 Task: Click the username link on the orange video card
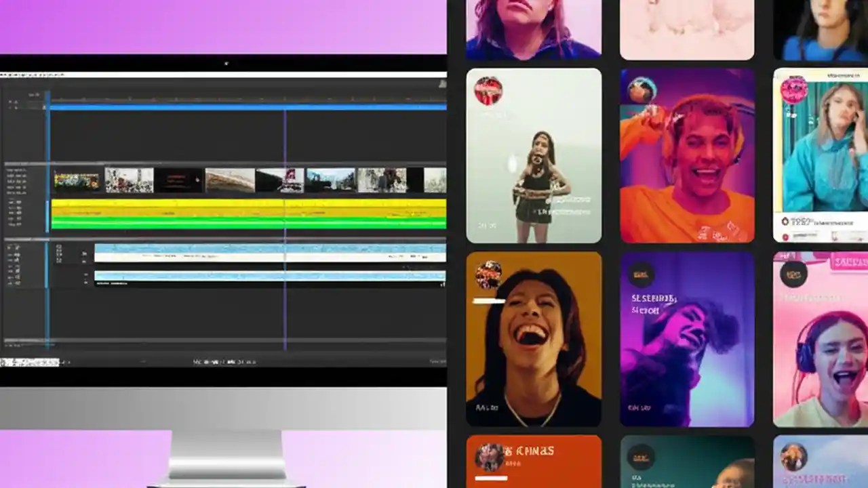point(529,450)
